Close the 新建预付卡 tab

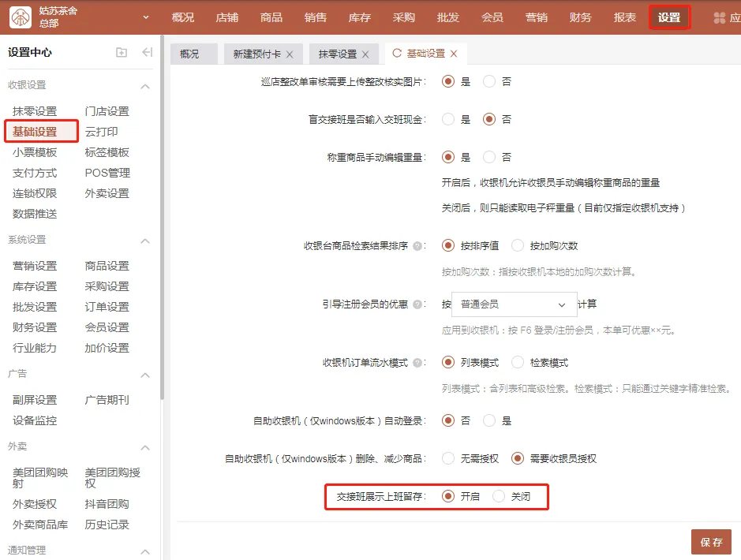290,54
